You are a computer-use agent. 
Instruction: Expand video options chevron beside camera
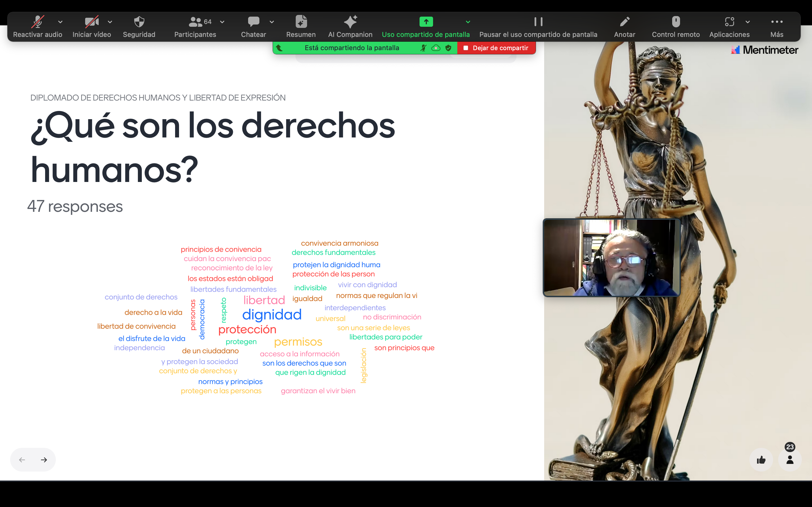110,22
